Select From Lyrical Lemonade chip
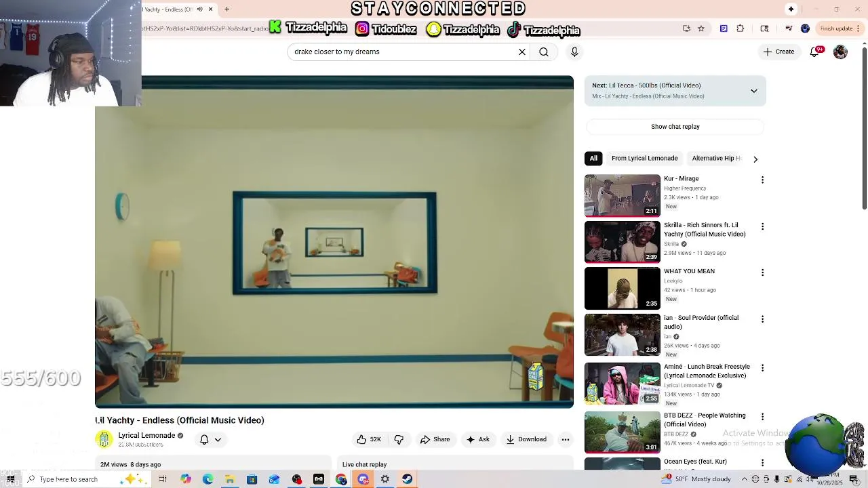 644,158
